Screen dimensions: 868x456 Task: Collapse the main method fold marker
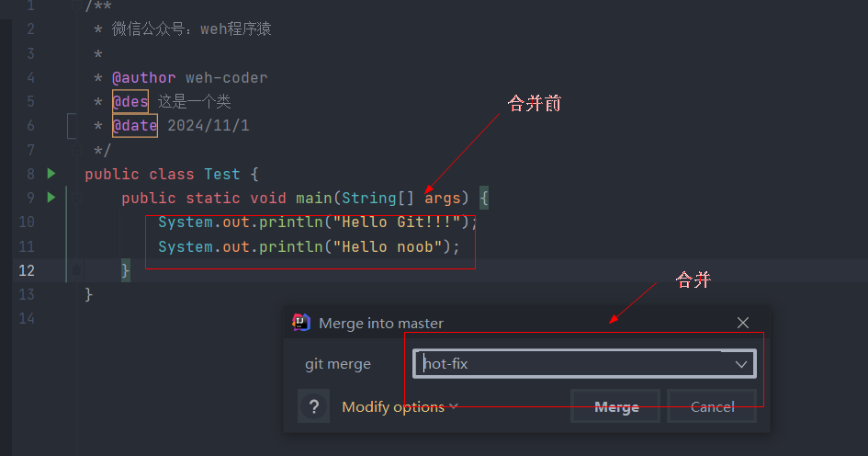pyautogui.click(x=76, y=198)
